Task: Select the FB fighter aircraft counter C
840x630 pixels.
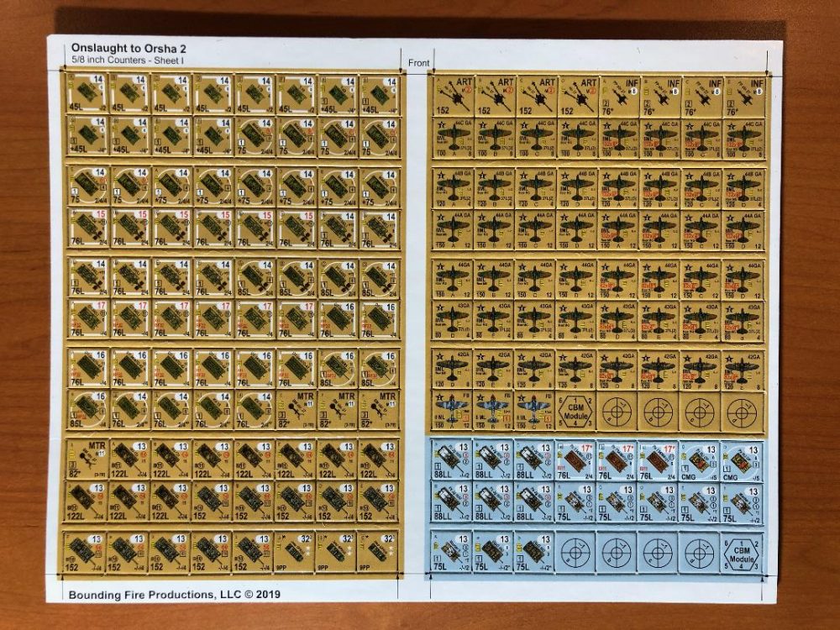Action: [534, 411]
